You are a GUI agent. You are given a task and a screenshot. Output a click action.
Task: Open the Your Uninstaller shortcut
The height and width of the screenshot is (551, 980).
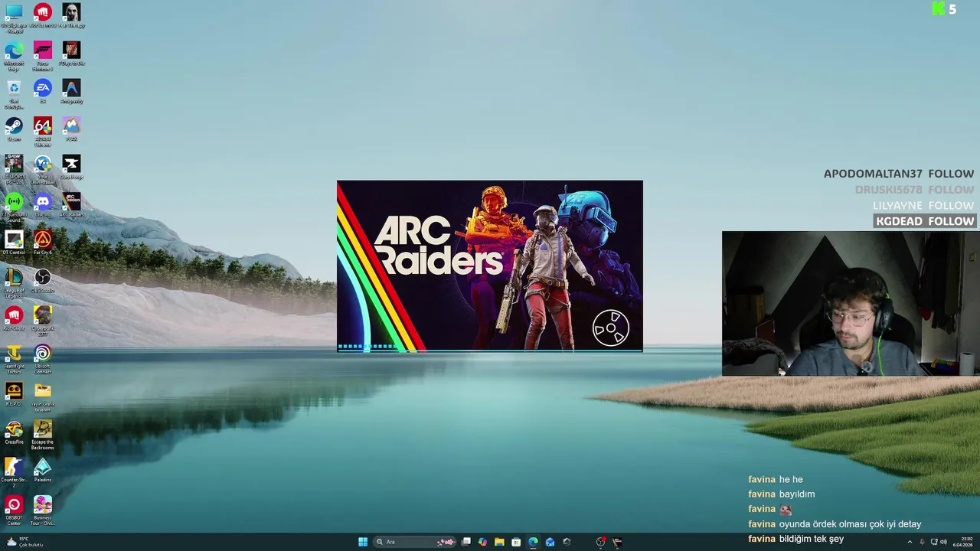pos(43,170)
